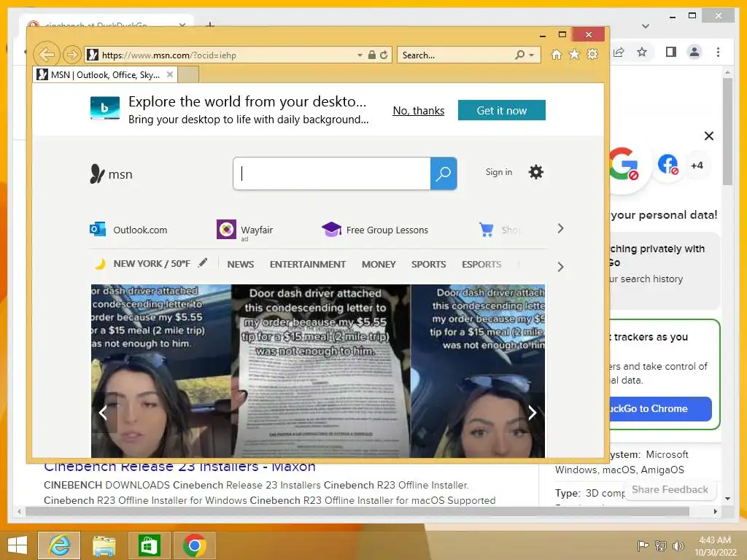The width and height of the screenshot is (747, 560).
Task: Switch to Chrome from taskbar
Action: point(194,545)
